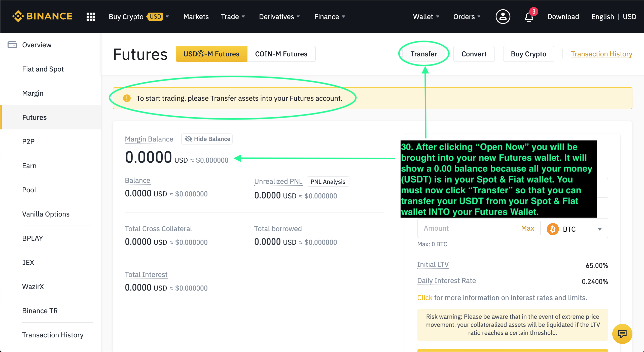Image resolution: width=644 pixels, height=352 pixels.
Task: Click the warning exclamation icon in banner
Action: tap(127, 98)
